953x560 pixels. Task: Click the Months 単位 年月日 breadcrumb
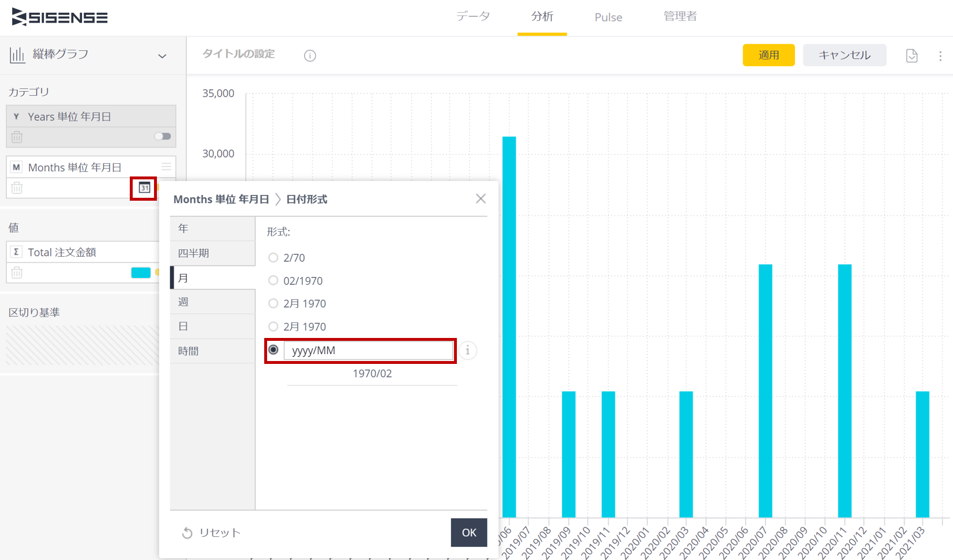pos(222,199)
